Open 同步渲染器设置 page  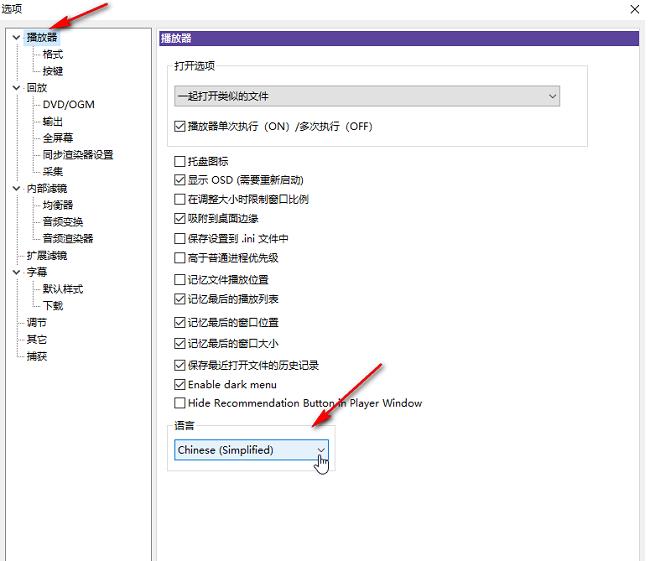coord(77,155)
